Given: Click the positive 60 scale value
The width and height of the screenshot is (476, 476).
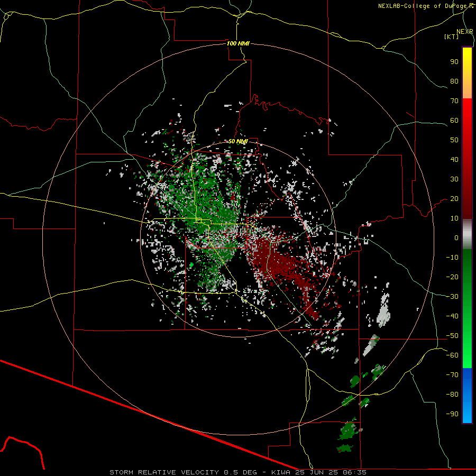Looking at the screenshot, I should (454, 120).
